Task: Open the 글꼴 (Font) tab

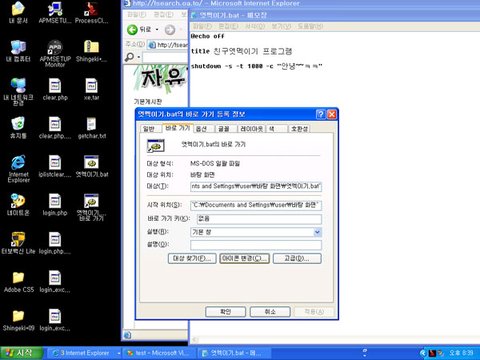Action: (x=223, y=129)
